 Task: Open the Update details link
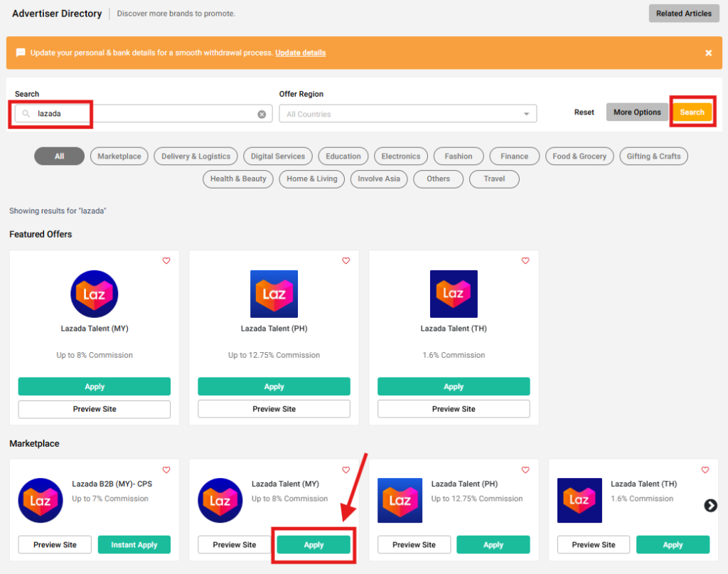(300, 53)
